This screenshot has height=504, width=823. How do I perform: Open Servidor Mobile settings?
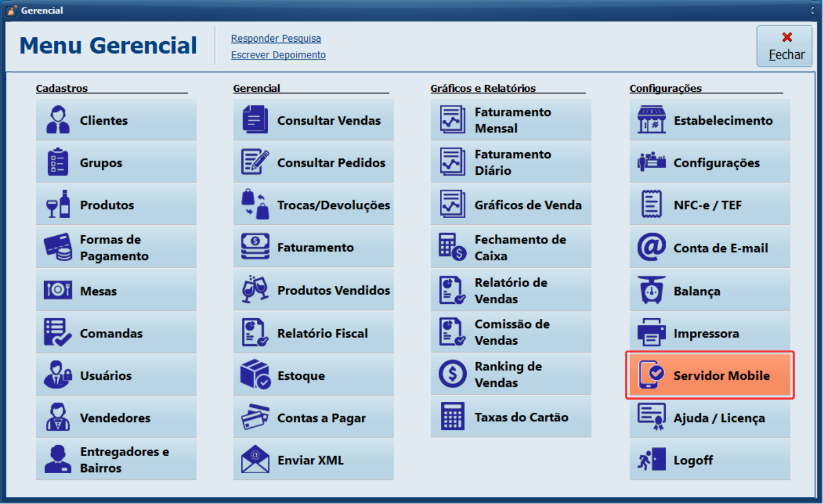[710, 375]
